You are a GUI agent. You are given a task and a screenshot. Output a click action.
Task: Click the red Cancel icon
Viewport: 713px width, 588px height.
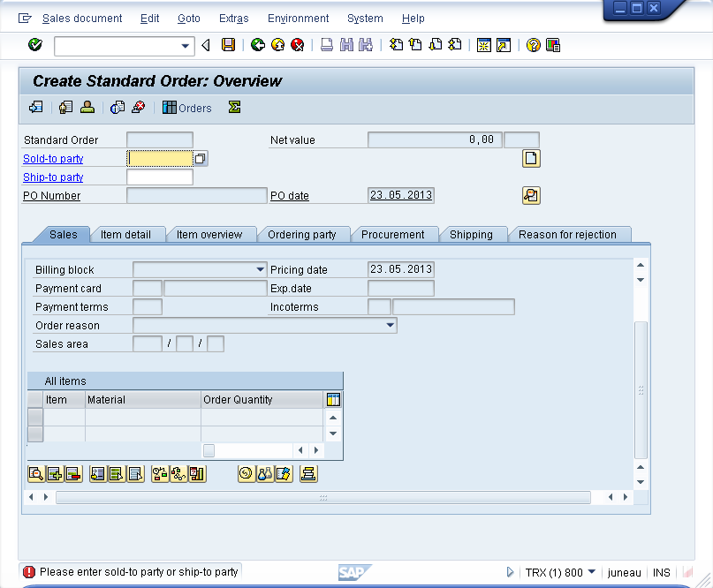point(298,44)
